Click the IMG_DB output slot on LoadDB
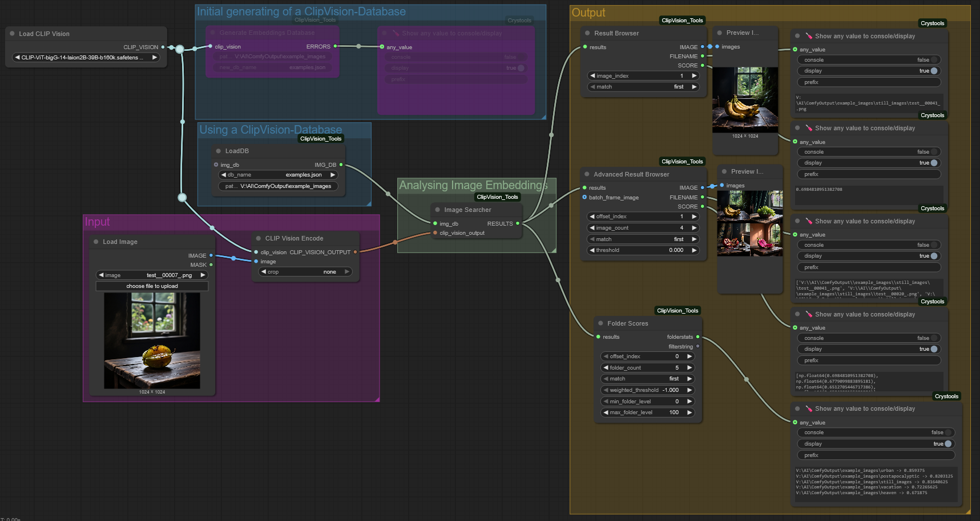Screen dimensions: 980x521 click(x=341, y=165)
